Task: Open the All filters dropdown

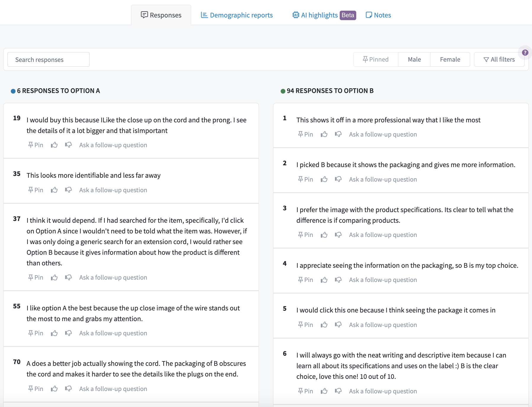Action: coord(499,60)
